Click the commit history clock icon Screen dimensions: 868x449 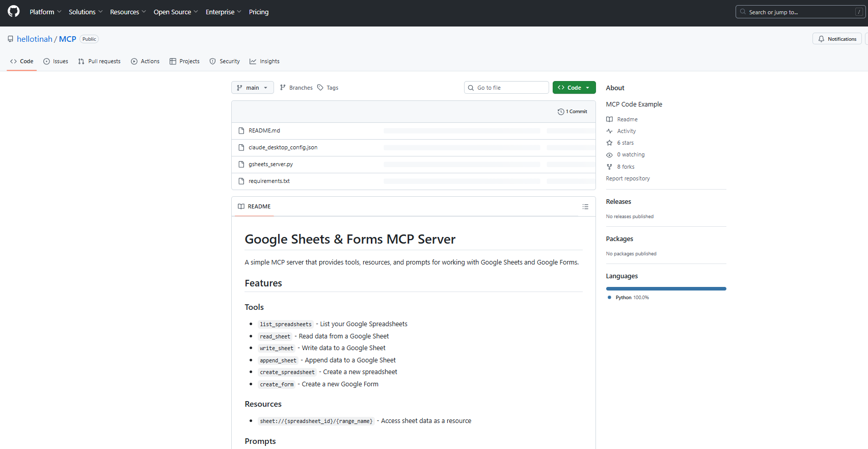click(x=561, y=112)
